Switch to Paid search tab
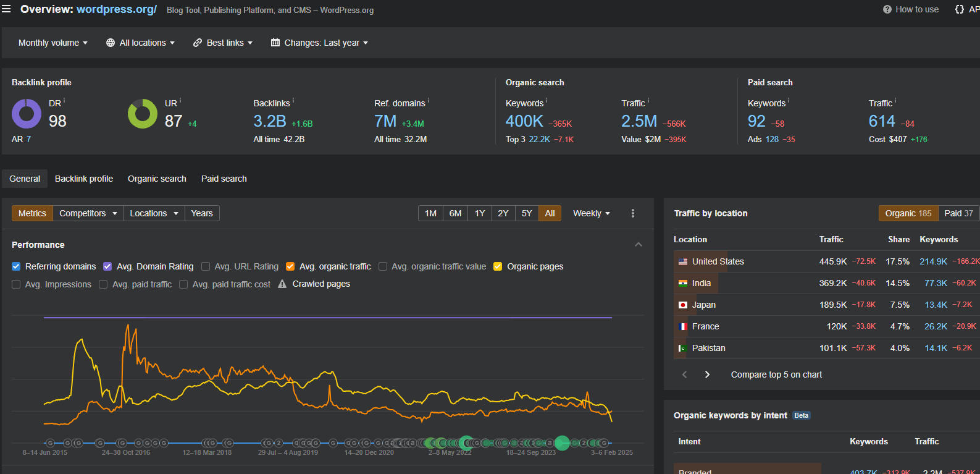Screen dimensions: 980x474 (224, 179)
